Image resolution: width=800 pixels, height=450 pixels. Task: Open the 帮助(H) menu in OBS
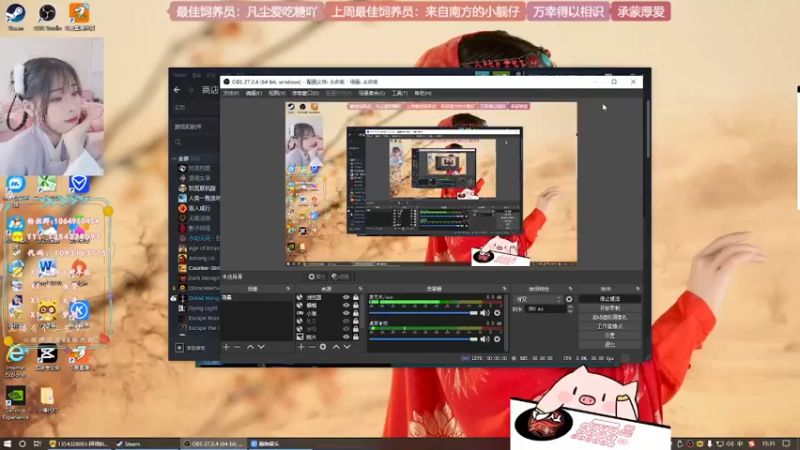[x=423, y=93]
